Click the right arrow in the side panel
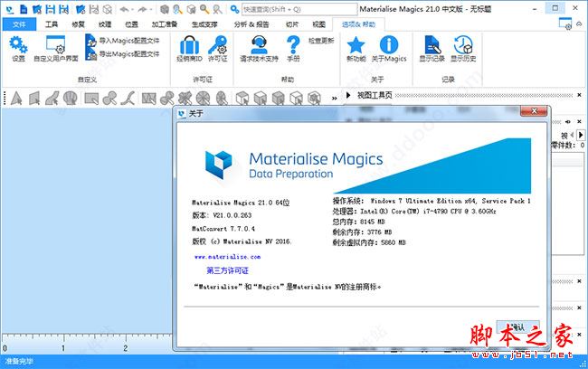 tap(581, 134)
